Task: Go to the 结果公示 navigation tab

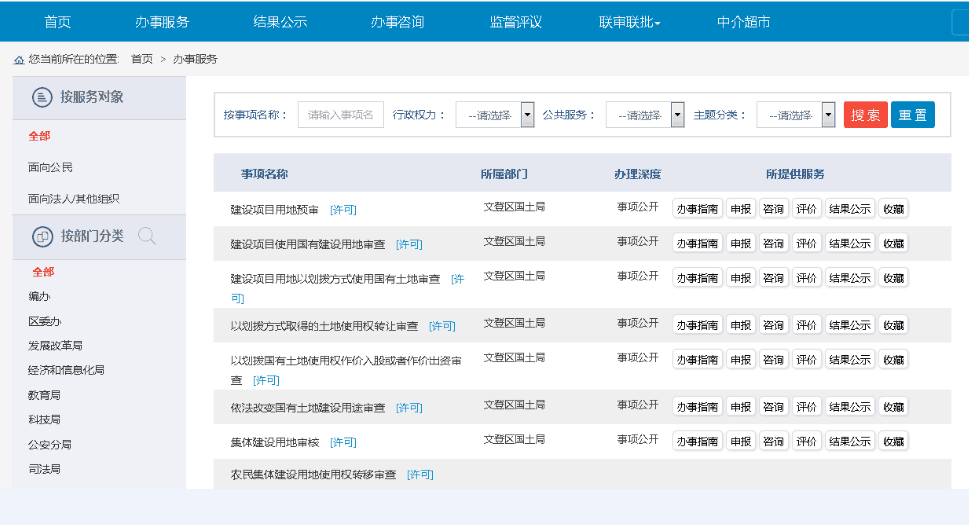Action: (x=280, y=22)
